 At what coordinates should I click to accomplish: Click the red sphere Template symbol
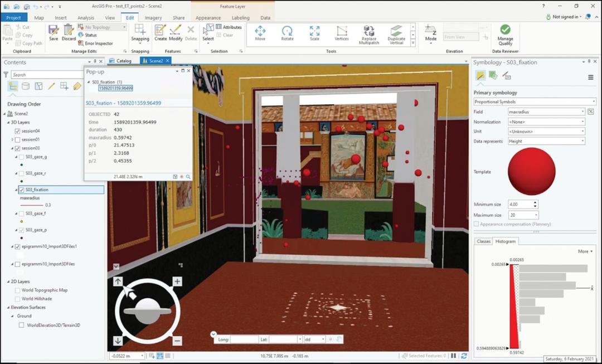tap(532, 172)
